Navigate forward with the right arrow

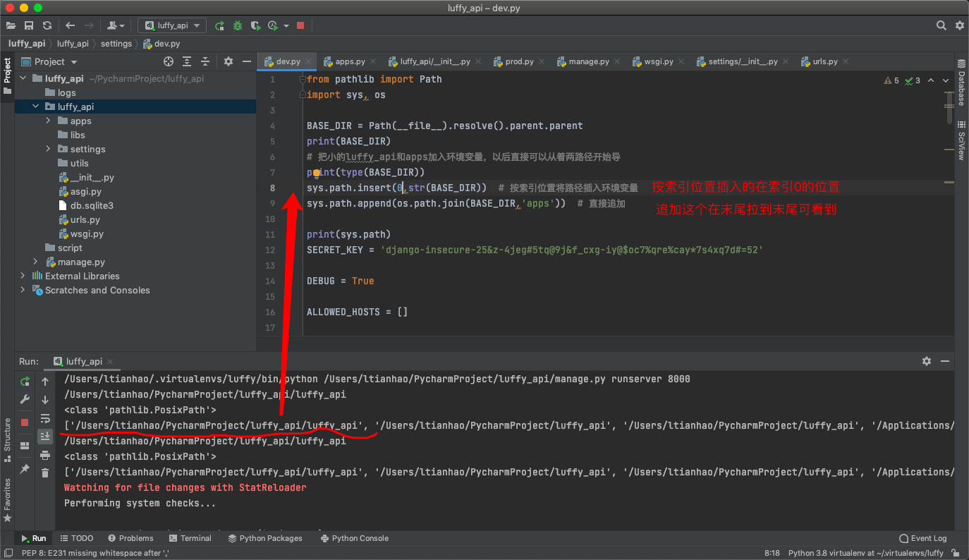[x=89, y=25]
